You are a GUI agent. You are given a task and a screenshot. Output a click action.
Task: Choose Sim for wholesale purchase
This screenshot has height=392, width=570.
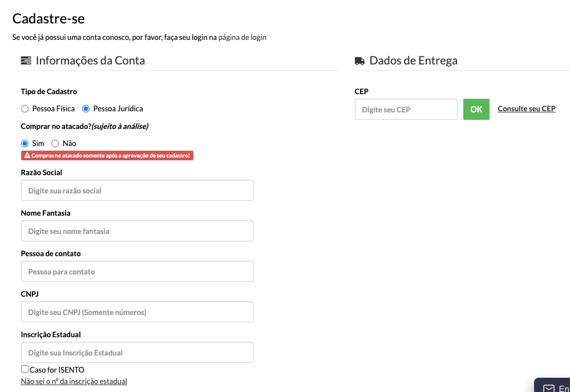(x=25, y=143)
